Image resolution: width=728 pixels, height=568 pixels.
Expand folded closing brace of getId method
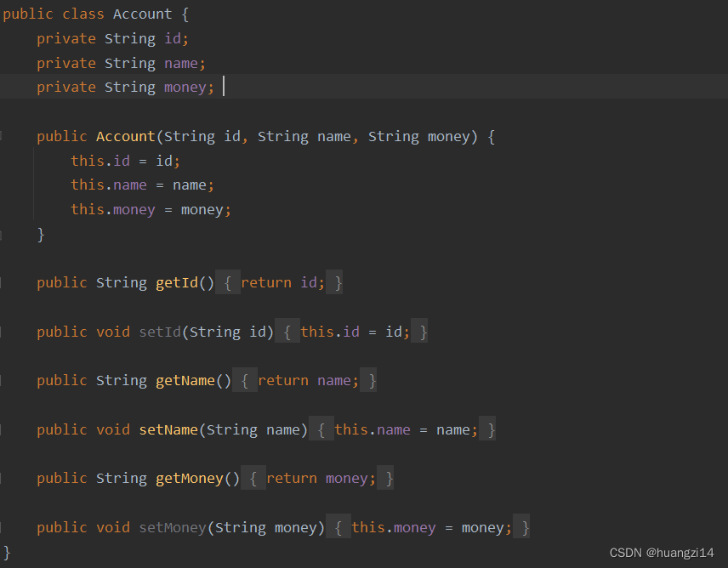[334, 282]
